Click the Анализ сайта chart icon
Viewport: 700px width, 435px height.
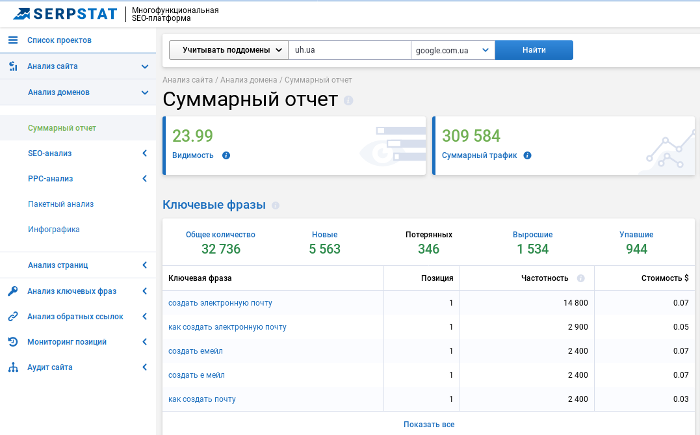point(13,66)
